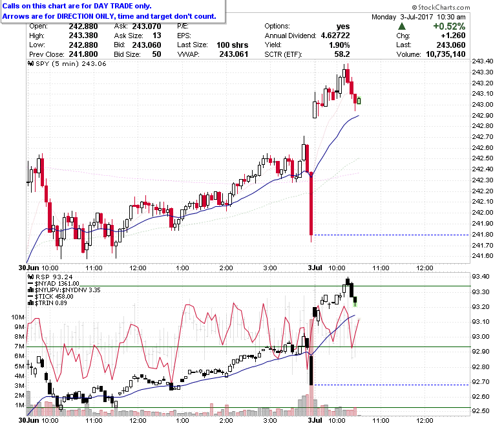504x426 pixels.
Task: Click the '$NYUPV:$NYDNV 3.35' legend entry
Action: 67,290
